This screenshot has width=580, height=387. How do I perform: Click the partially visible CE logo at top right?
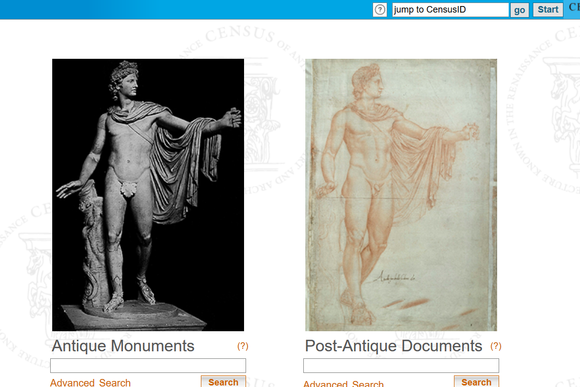[x=574, y=8]
